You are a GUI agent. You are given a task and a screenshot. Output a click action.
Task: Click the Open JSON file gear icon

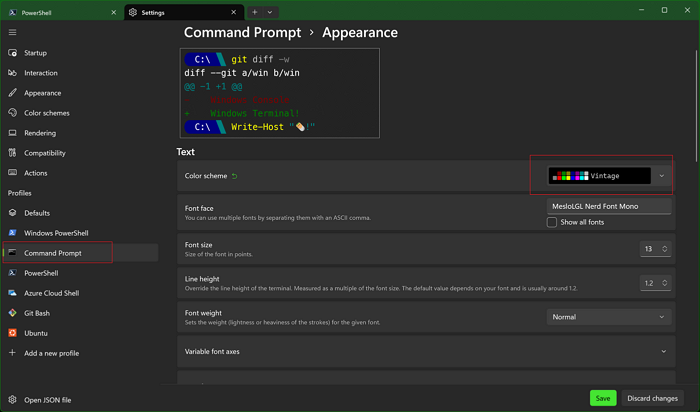(12, 400)
